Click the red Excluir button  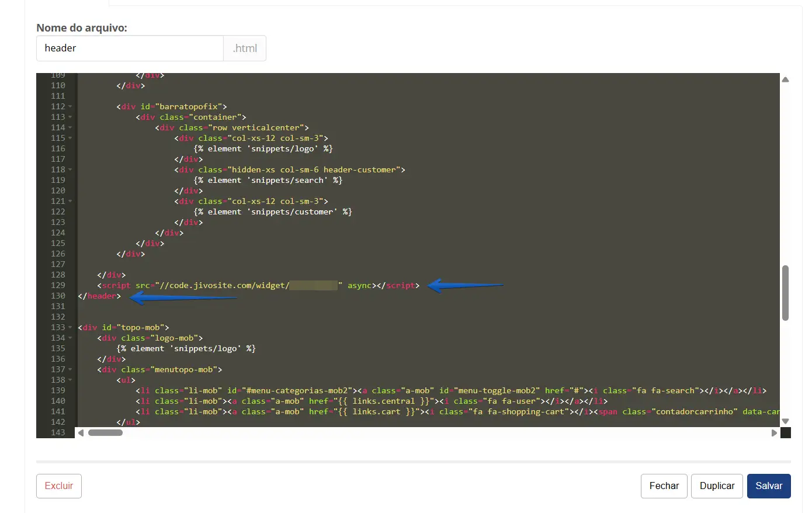tap(59, 486)
